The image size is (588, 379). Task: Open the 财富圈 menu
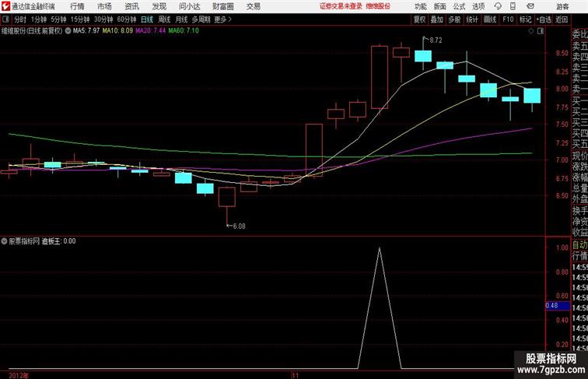[222, 6]
